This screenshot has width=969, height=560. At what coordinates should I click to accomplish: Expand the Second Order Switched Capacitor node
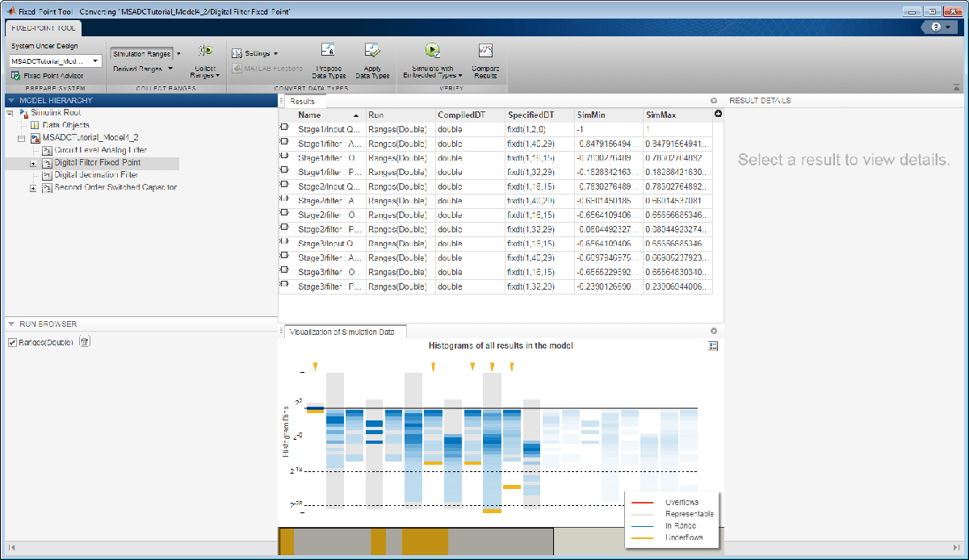[33, 188]
